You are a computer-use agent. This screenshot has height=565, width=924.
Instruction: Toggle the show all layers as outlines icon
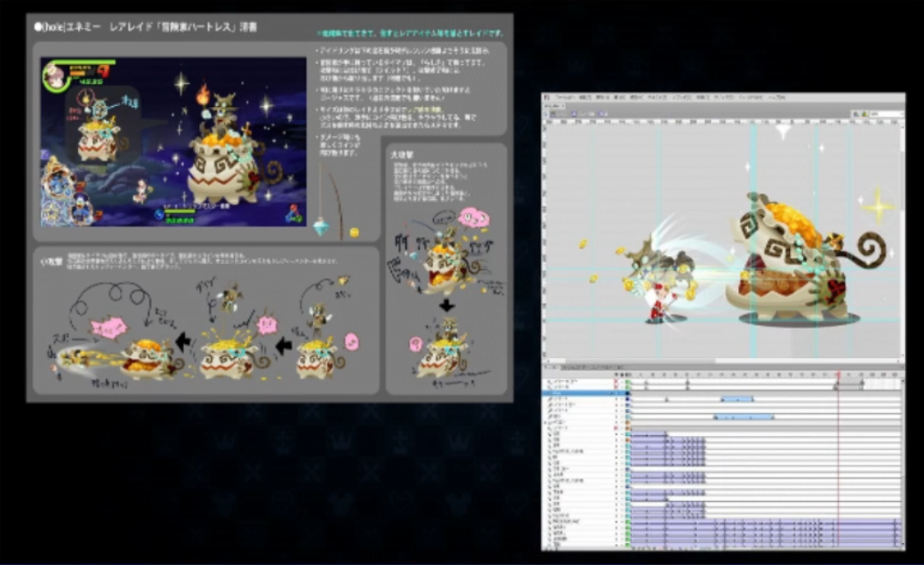click(x=627, y=375)
